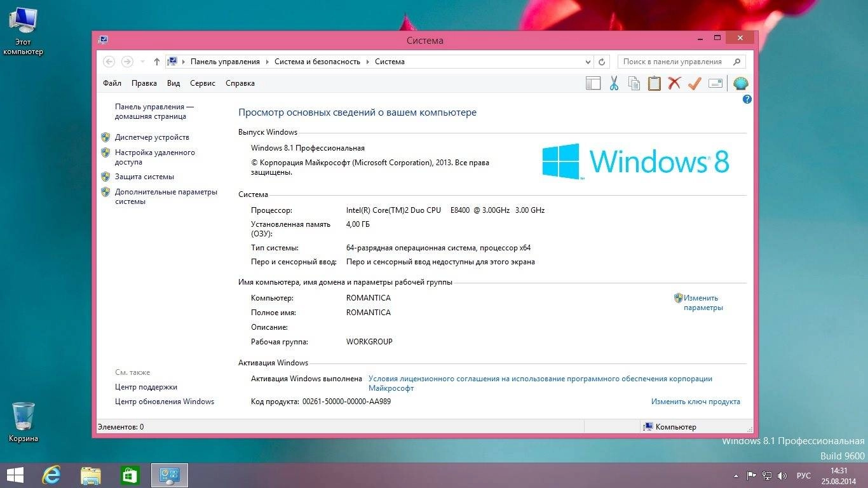Expand the recent locations dropdown arrow
868x488 pixels.
142,62
